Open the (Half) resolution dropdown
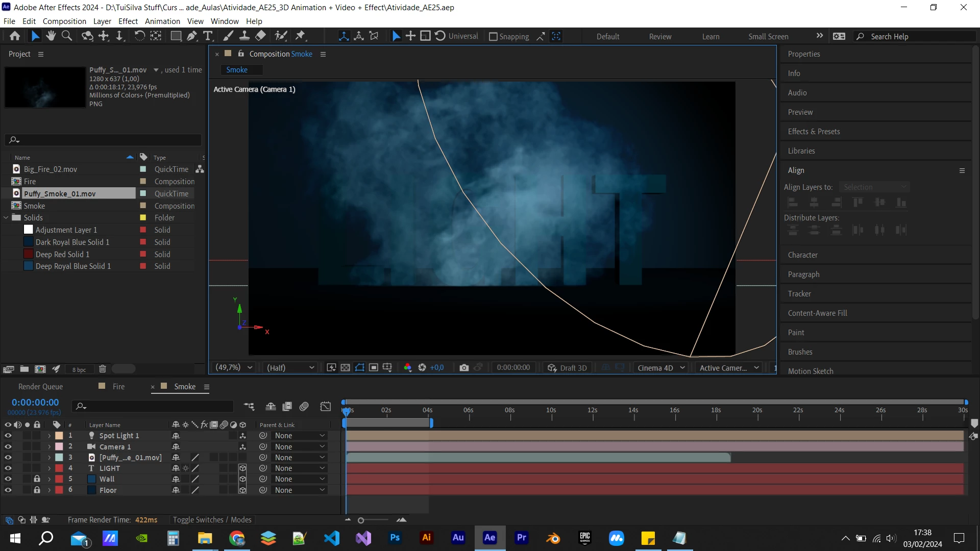980x551 pixels. pyautogui.click(x=290, y=368)
